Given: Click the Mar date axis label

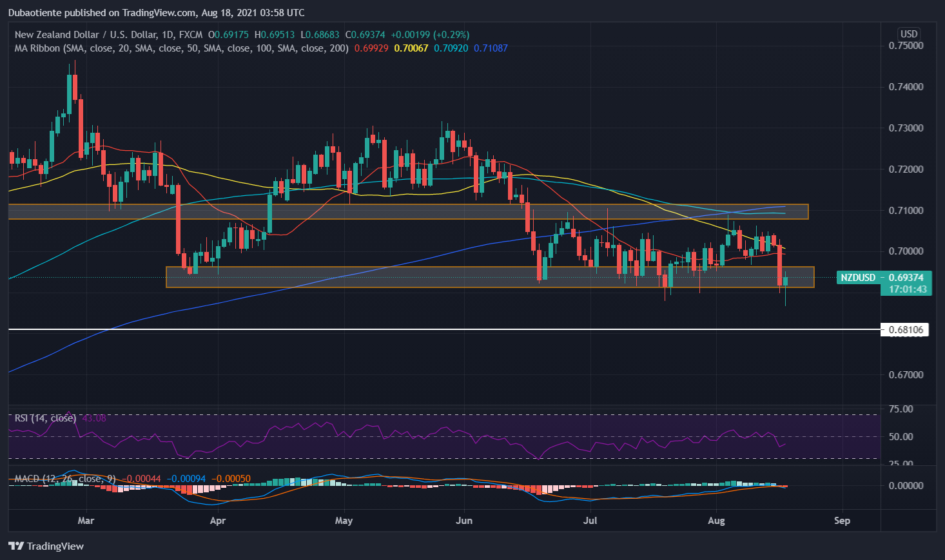Looking at the screenshot, I should click(x=86, y=521).
